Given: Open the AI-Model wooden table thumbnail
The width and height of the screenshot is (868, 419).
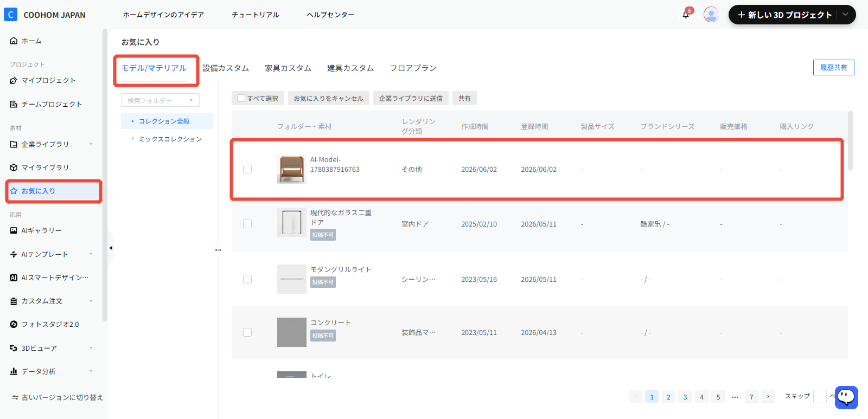Looking at the screenshot, I should 292,169.
